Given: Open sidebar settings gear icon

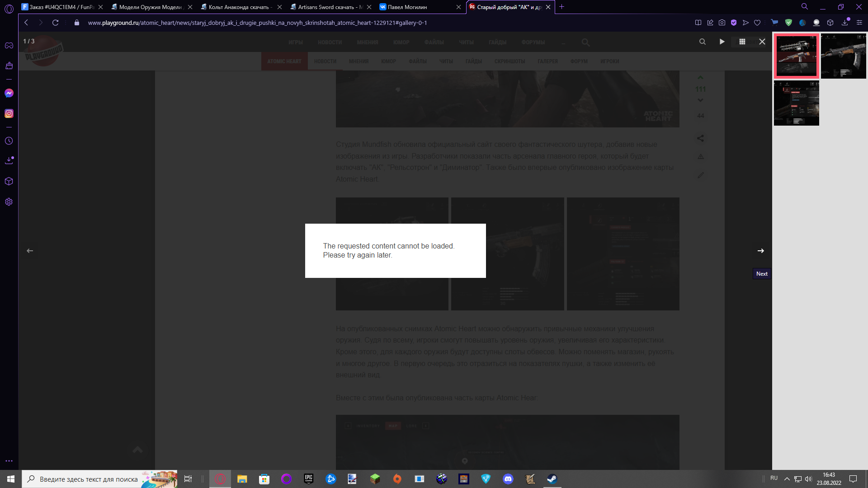Looking at the screenshot, I should point(9,202).
